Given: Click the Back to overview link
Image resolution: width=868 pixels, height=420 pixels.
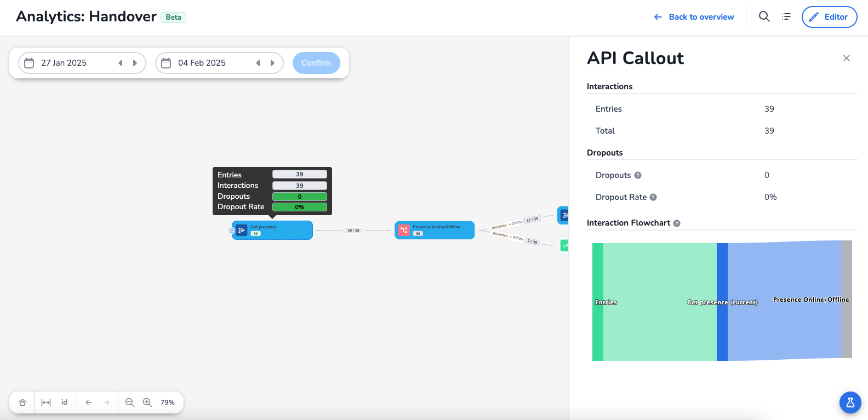Looking at the screenshot, I should point(694,17).
